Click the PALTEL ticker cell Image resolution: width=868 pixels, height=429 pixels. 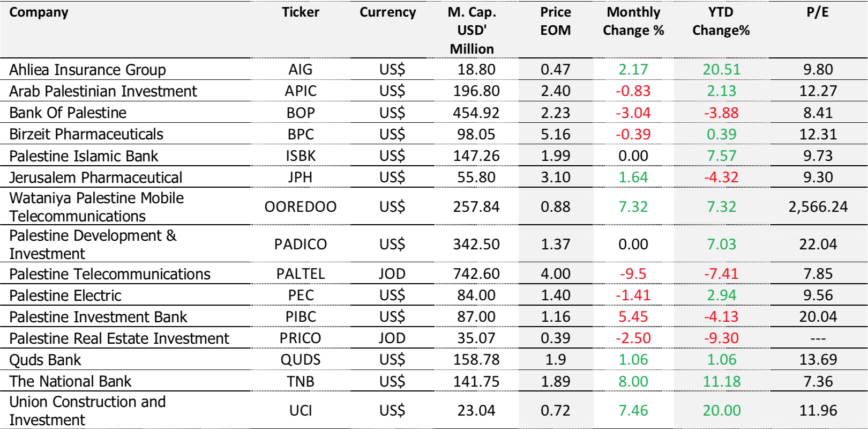tap(300, 273)
